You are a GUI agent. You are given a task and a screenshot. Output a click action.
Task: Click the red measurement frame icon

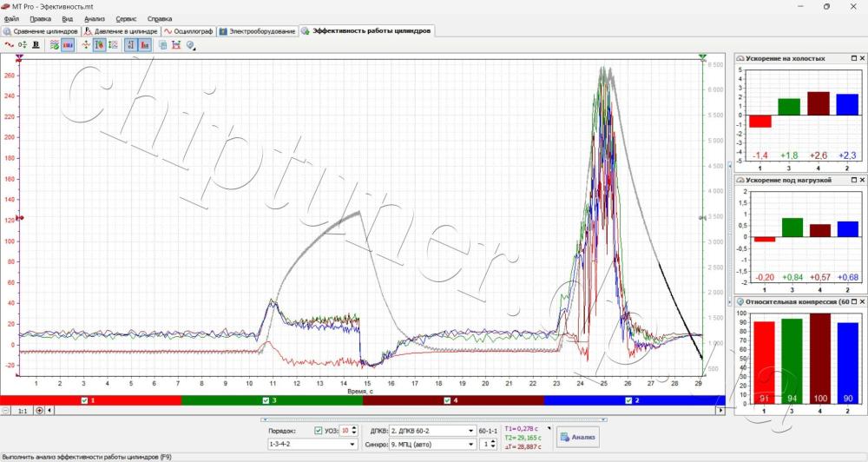point(176,45)
